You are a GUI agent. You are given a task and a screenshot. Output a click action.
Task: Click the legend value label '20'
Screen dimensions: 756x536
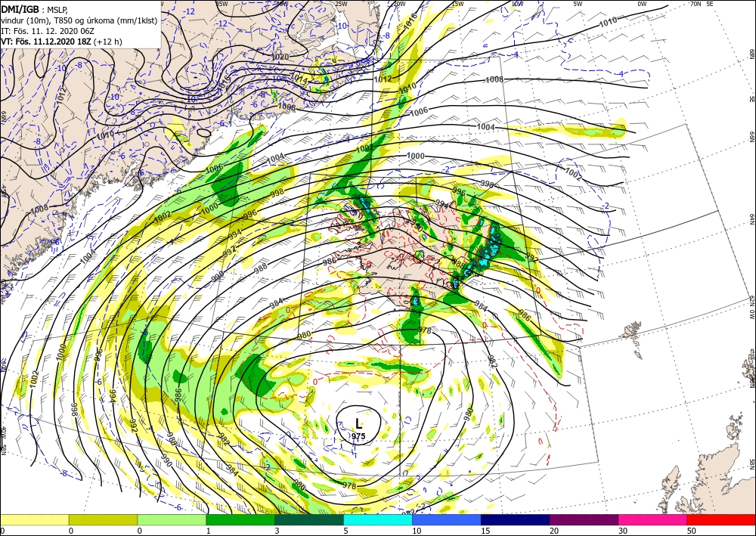554,531
